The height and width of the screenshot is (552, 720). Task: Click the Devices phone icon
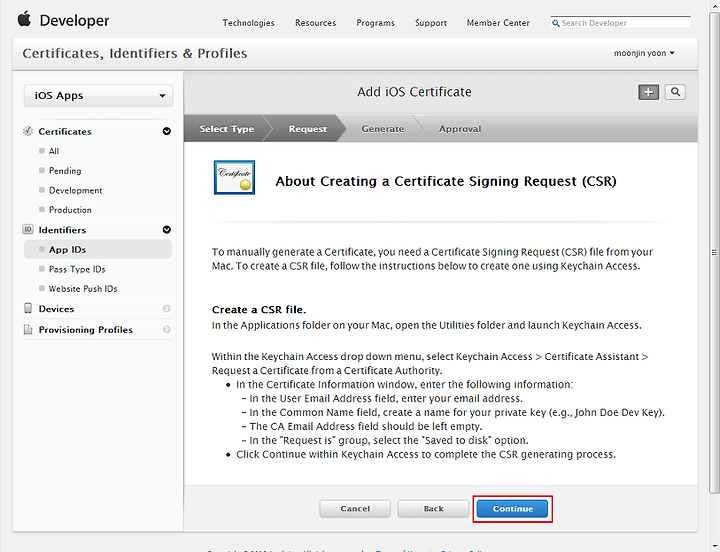(x=28, y=308)
